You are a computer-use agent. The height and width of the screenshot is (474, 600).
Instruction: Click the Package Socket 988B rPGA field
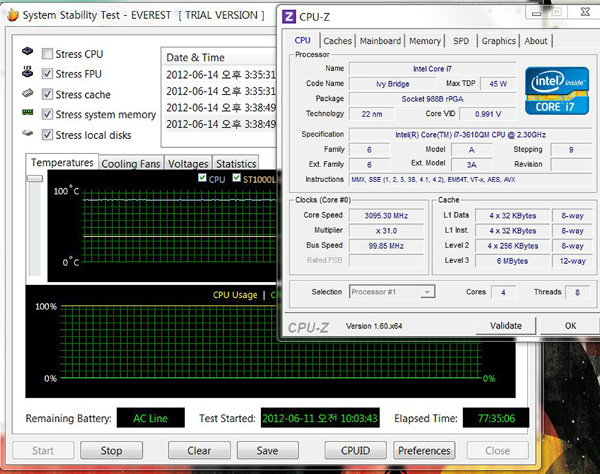tap(432, 99)
